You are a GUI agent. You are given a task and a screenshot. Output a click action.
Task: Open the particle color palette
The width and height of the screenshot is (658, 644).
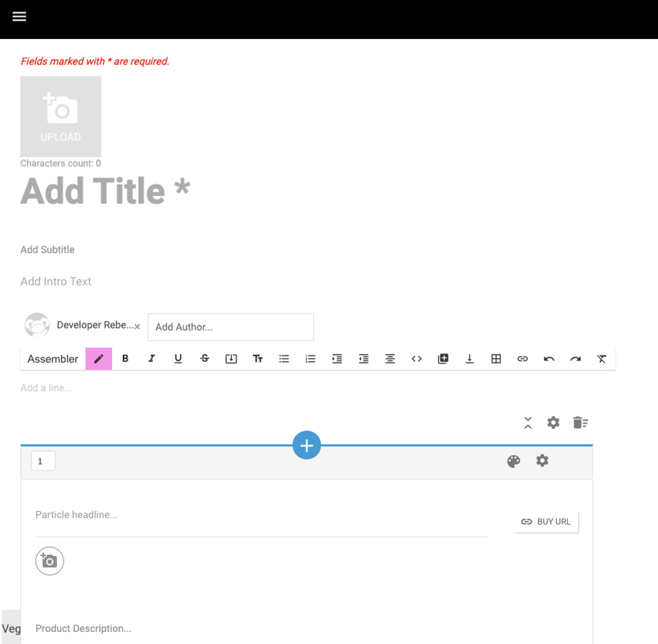(x=514, y=461)
